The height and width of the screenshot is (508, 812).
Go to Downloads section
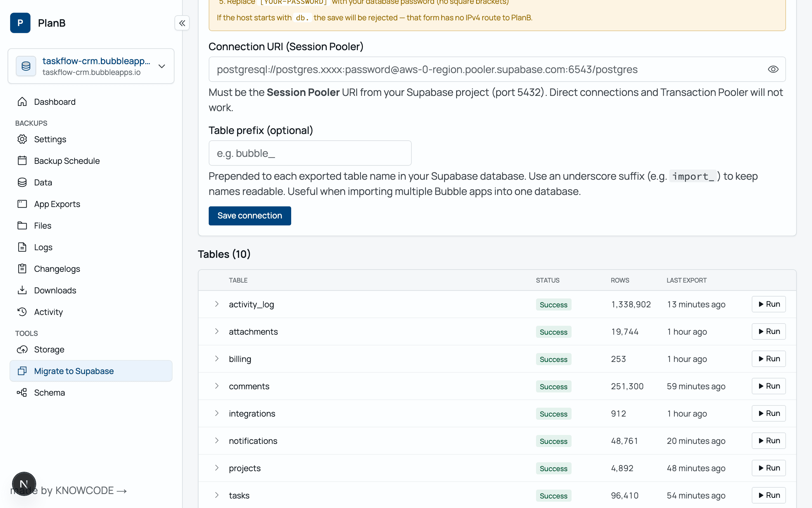point(91,290)
